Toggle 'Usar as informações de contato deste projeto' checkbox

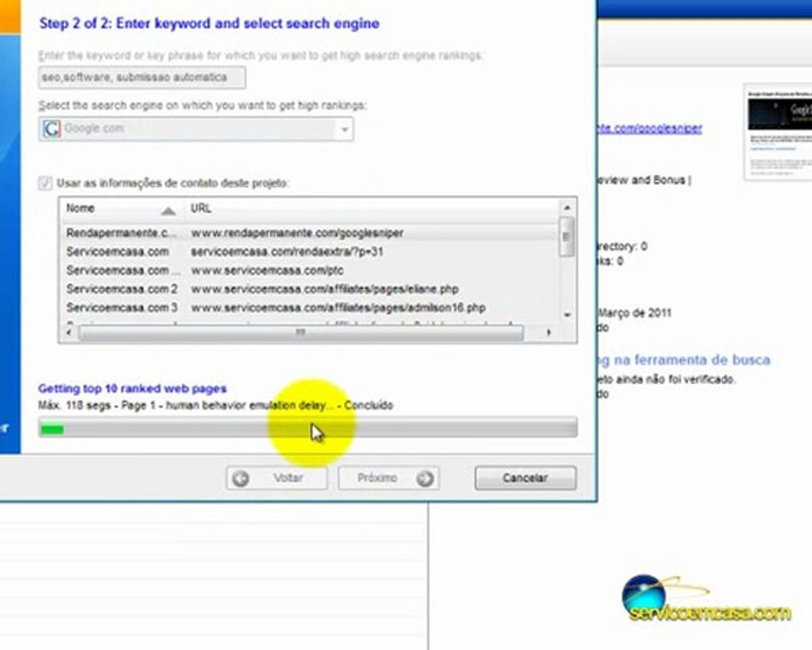45,183
